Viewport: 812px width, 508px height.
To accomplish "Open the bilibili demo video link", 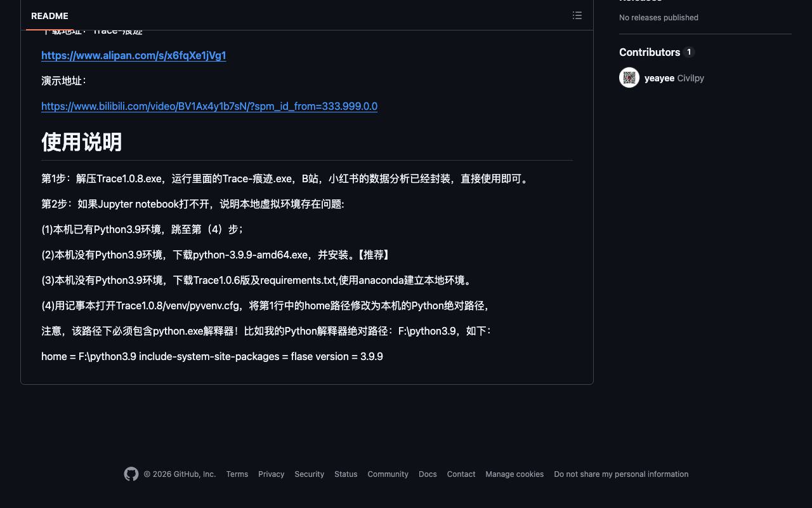I will (209, 106).
